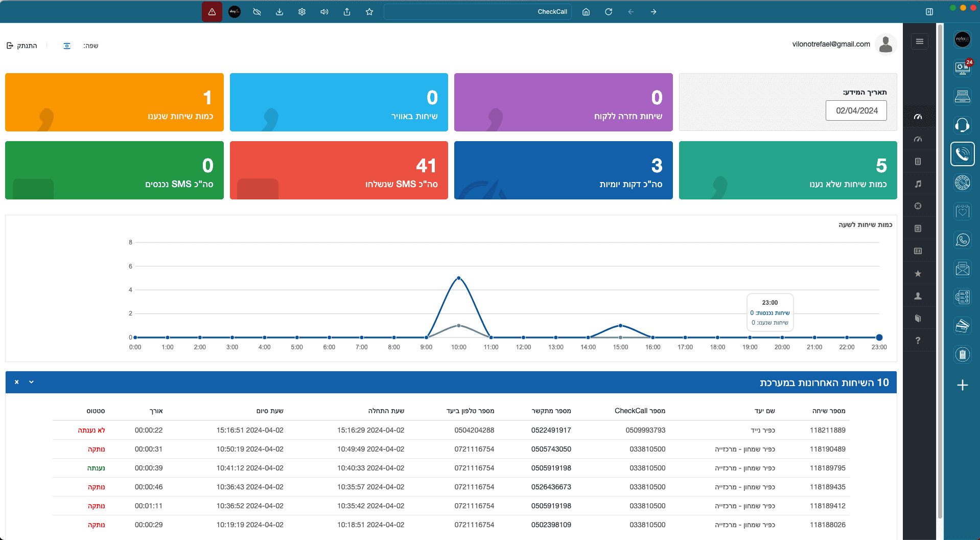Select the user profile menu item in the dark menu
Image resolution: width=980 pixels, height=540 pixels.
[918, 296]
